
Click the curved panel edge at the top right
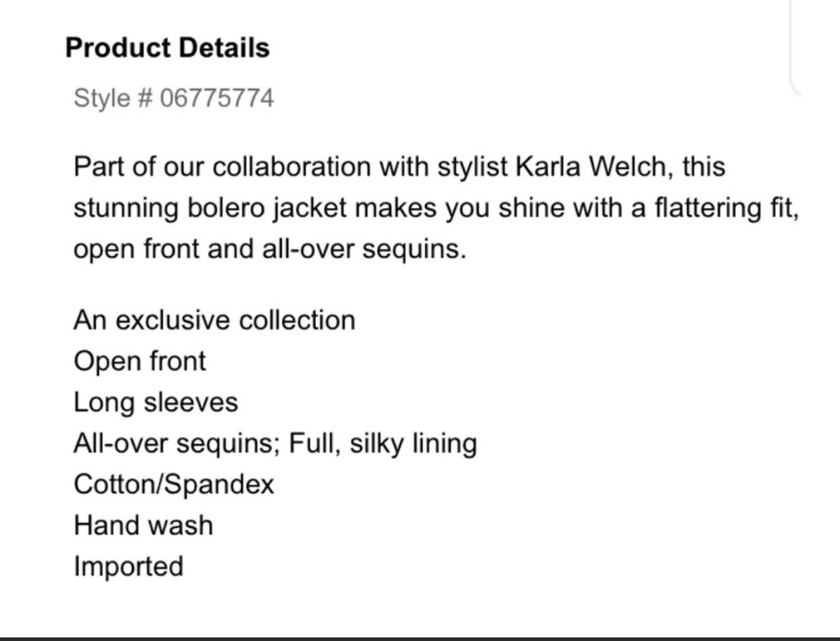click(x=795, y=48)
